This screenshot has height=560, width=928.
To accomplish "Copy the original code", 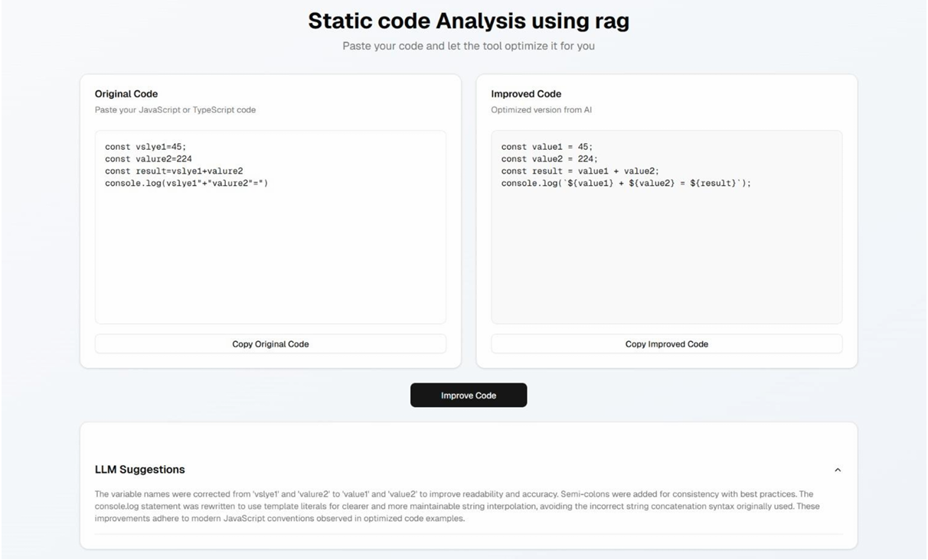I will point(270,344).
